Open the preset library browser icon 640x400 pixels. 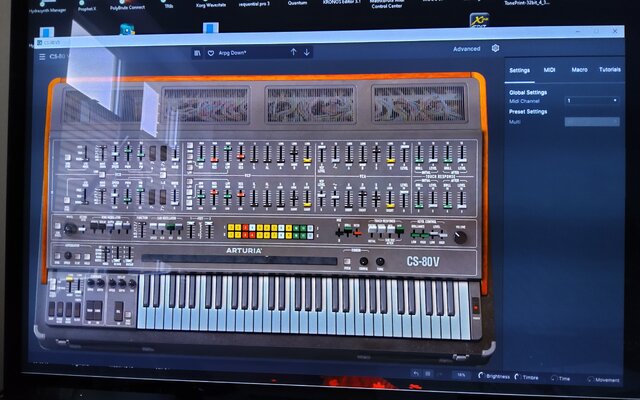pos(197,53)
